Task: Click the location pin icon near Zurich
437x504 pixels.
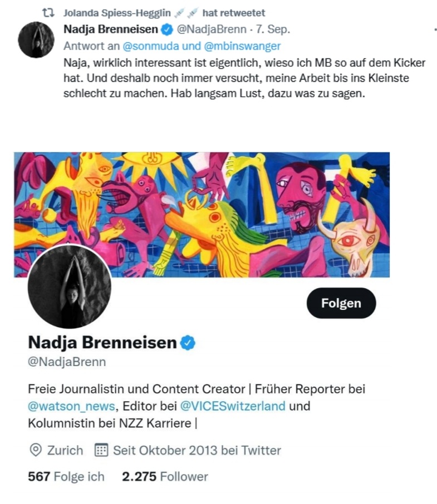Action: [x=36, y=450]
